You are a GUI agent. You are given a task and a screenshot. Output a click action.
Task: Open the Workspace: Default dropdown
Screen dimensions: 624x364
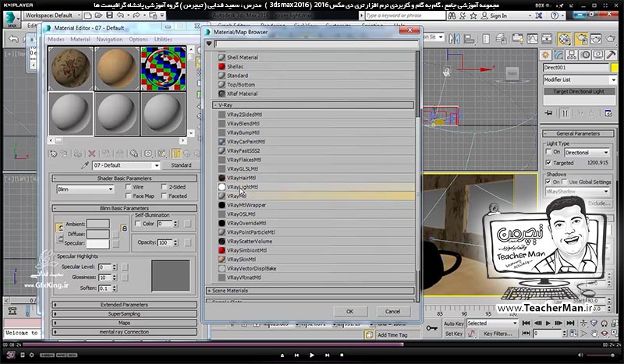[x=52, y=15]
